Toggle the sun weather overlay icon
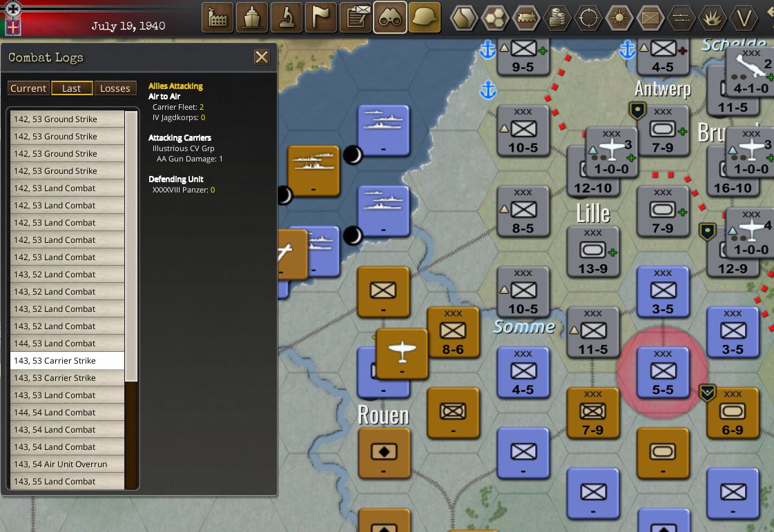This screenshot has height=532, width=774. coord(619,18)
